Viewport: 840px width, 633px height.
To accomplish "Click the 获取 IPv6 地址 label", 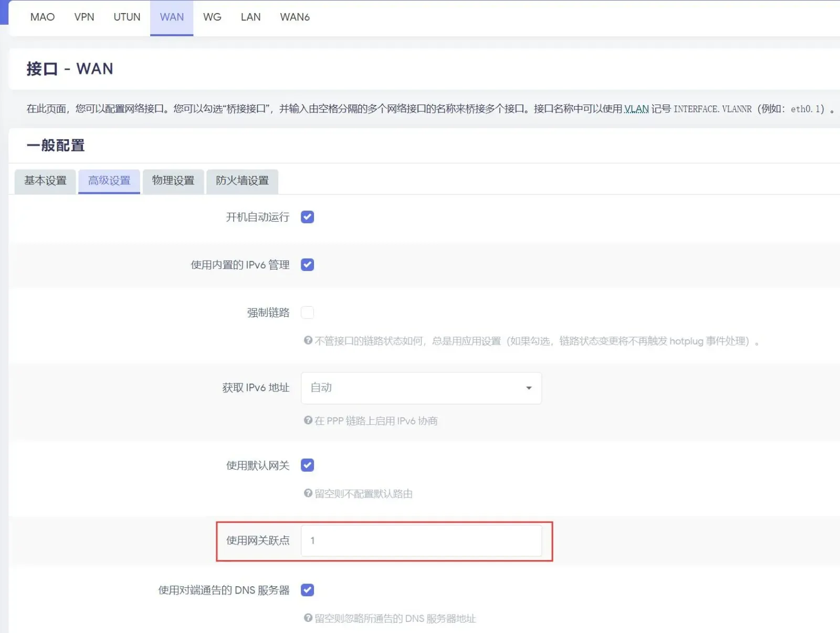I will tap(256, 388).
